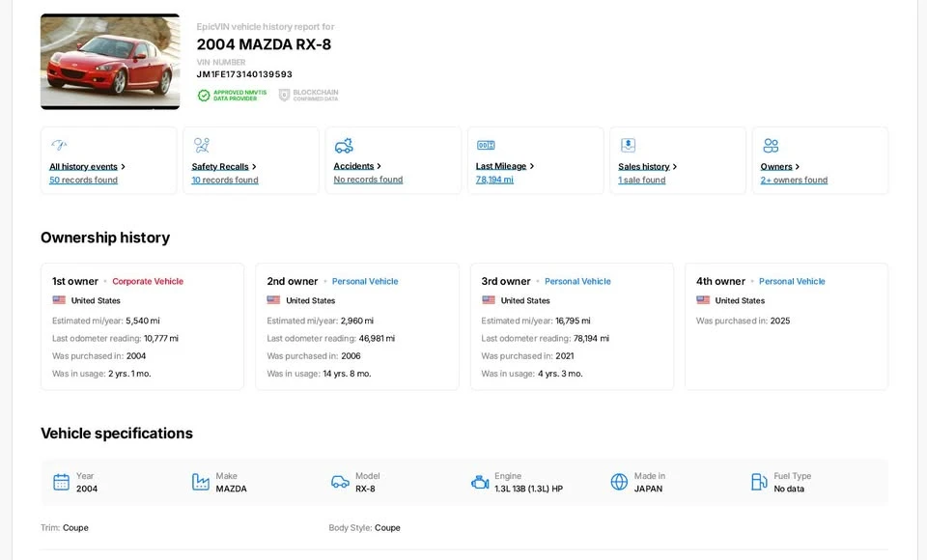Open the Last Mileage link
This screenshot has height=560, width=927.
coord(501,166)
